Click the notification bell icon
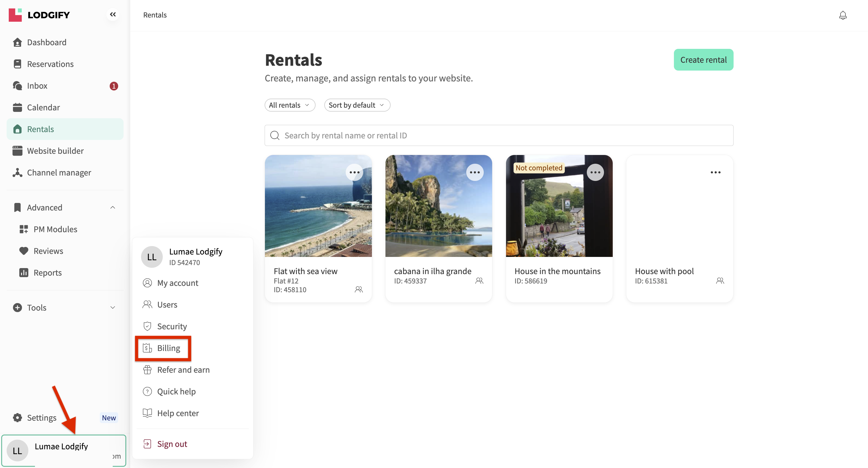This screenshot has height=468, width=868. click(x=842, y=15)
